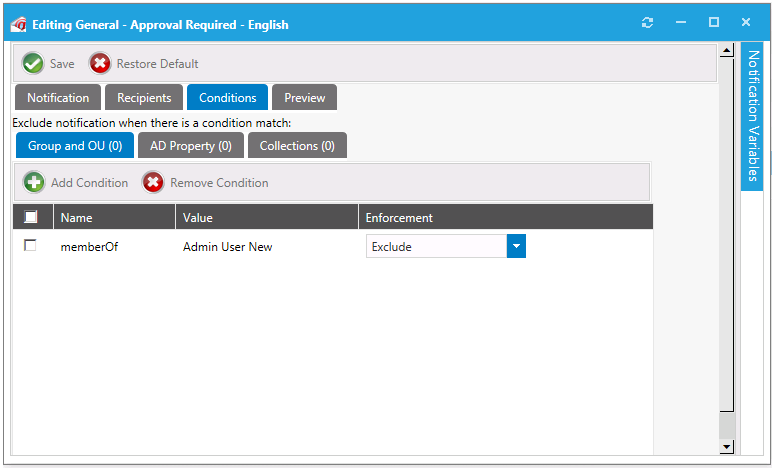Click the red Restore Default icon

pyautogui.click(x=100, y=63)
